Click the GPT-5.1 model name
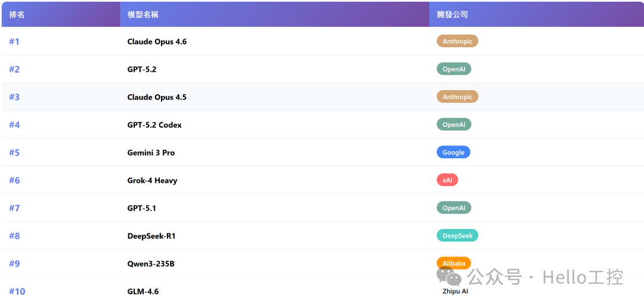Image resolution: width=644 pixels, height=303 pixels. 142,208
